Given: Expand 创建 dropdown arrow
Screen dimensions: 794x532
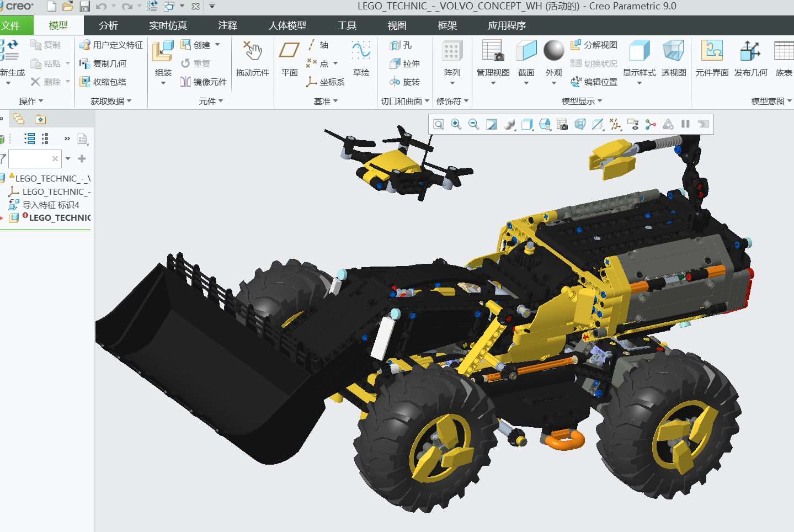Looking at the screenshot, I should pyautogui.click(x=217, y=45).
